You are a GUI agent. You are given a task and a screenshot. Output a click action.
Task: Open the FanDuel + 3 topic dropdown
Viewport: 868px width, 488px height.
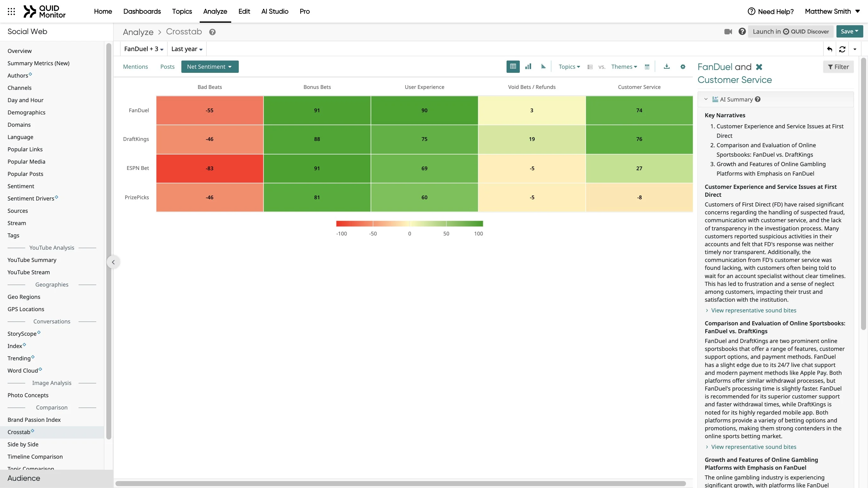[144, 49]
